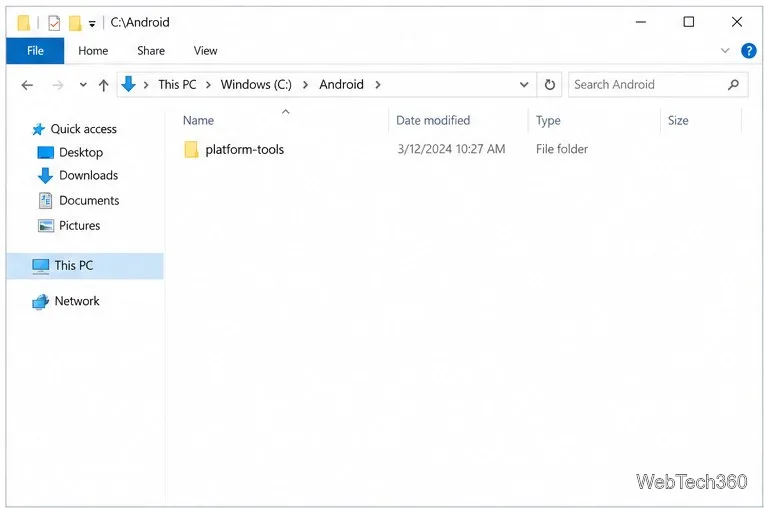Go forward with the right arrow
This screenshot has width=764, height=508.
click(x=57, y=85)
